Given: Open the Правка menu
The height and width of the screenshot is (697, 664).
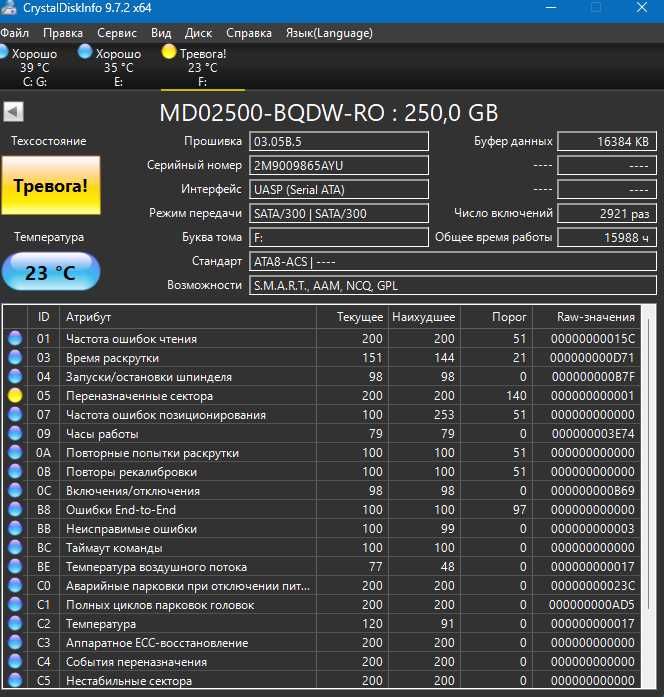Looking at the screenshot, I should 63,33.
